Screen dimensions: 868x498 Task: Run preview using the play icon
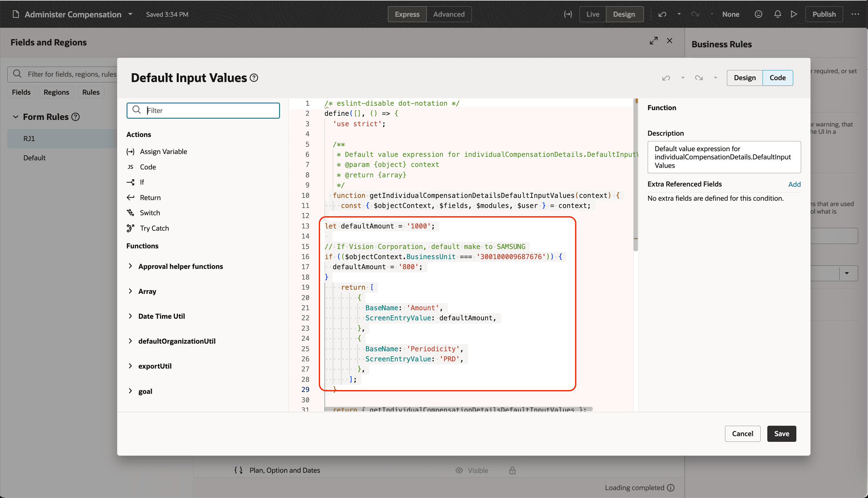(794, 14)
